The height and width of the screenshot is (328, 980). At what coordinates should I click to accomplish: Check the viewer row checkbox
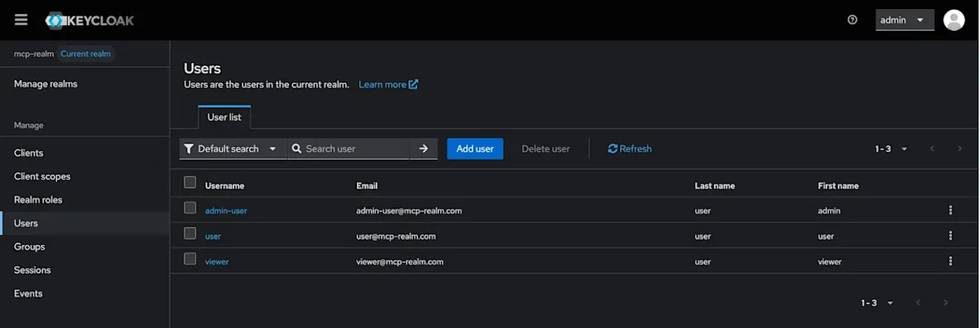point(190,259)
